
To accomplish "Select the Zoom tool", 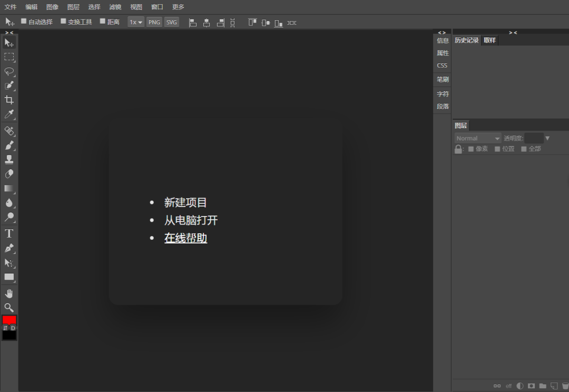I will click(9, 307).
